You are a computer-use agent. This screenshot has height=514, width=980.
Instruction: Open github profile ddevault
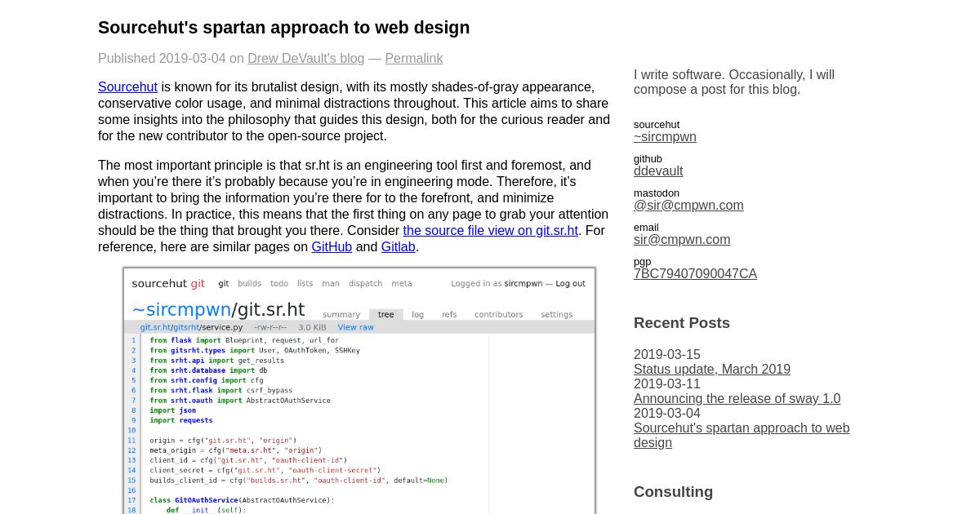pos(658,171)
